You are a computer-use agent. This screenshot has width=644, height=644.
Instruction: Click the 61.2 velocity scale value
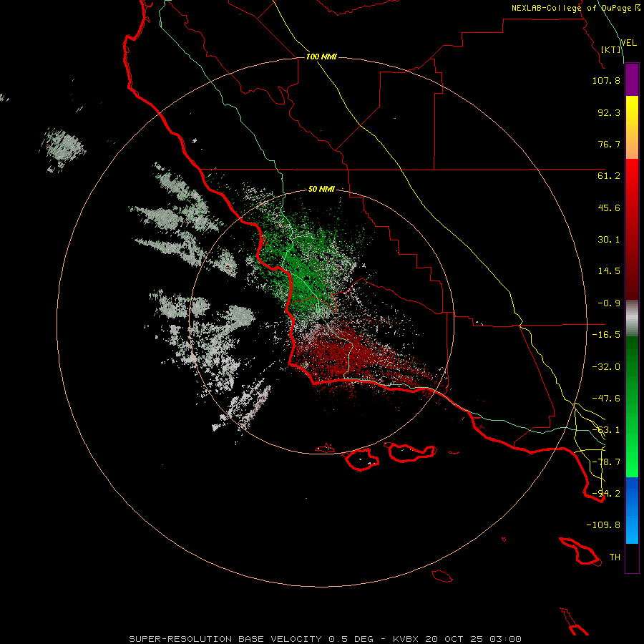[x=609, y=176]
